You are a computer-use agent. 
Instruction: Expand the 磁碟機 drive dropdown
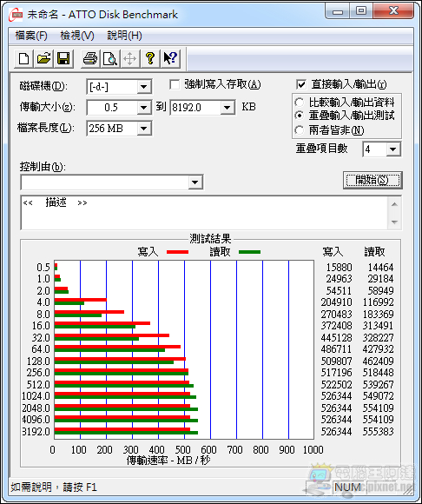pos(144,87)
